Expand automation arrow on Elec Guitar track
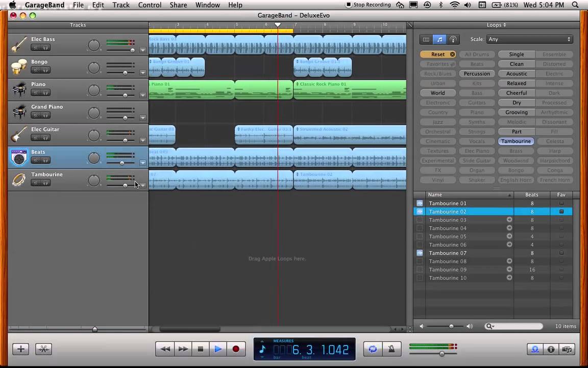The height and width of the screenshot is (368, 588). tap(142, 140)
